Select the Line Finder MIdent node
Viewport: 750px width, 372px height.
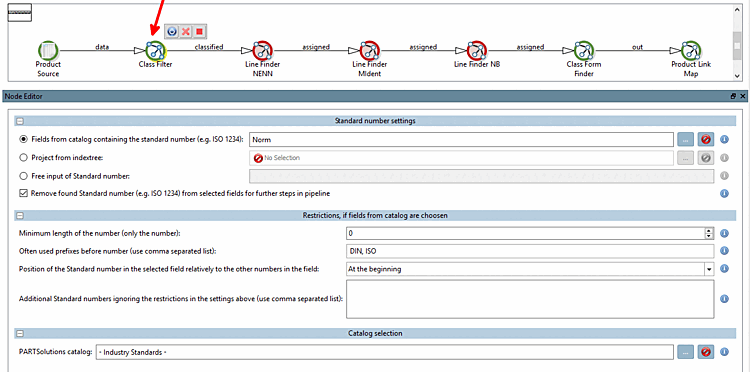369,50
